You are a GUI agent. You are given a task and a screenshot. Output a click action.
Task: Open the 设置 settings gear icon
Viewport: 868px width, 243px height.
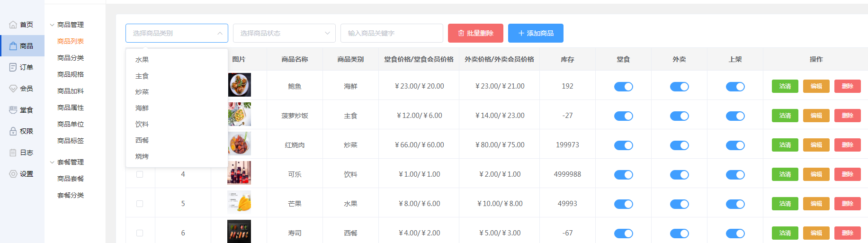(x=13, y=174)
